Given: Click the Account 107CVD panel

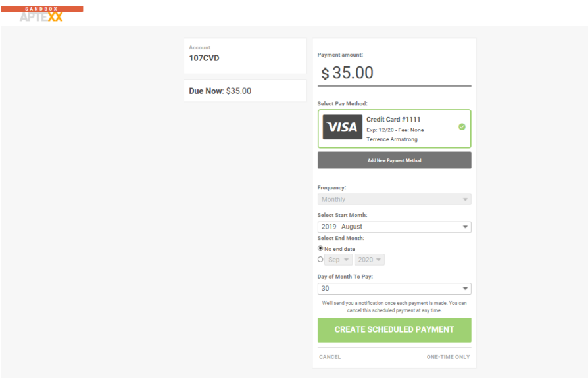Looking at the screenshot, I should tap(245, 55).
